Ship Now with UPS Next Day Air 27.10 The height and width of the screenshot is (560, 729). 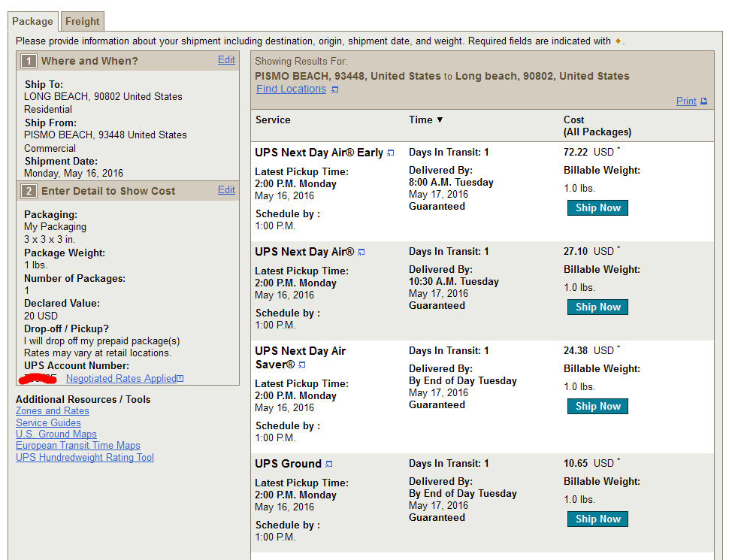(597, 307)
